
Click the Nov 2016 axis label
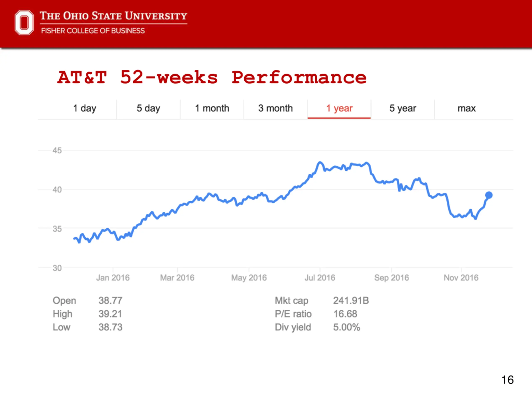pos(461,278)
